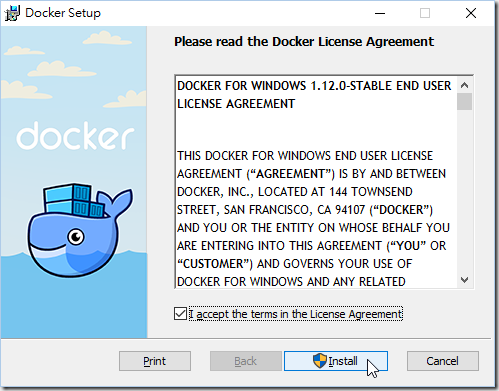Click the Docker Setup installer icon in title bar

[x=12, y=13]
